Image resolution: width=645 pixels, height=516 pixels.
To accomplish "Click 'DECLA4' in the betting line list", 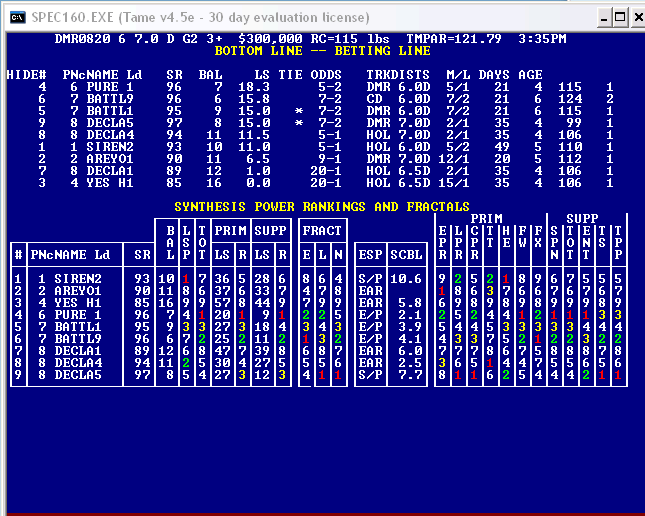I will point(110,135).
